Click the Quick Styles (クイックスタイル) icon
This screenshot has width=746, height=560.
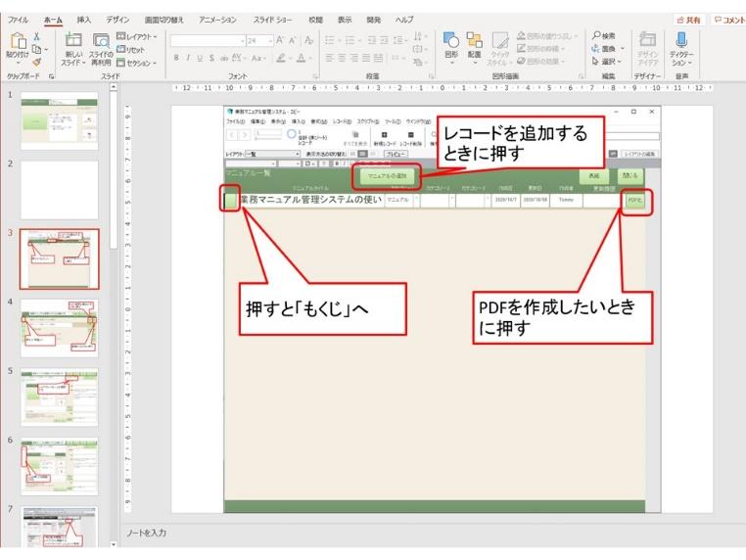(500, 41)
